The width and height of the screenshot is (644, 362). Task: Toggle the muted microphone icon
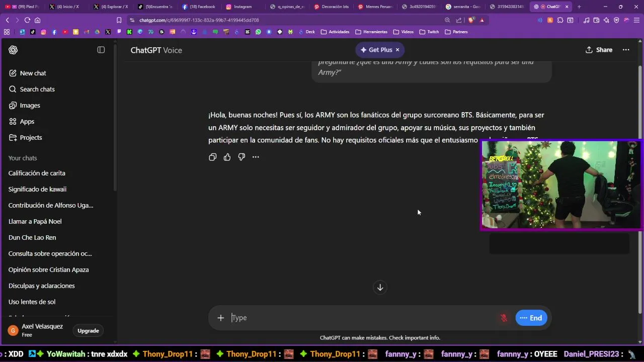pos(504,318)
